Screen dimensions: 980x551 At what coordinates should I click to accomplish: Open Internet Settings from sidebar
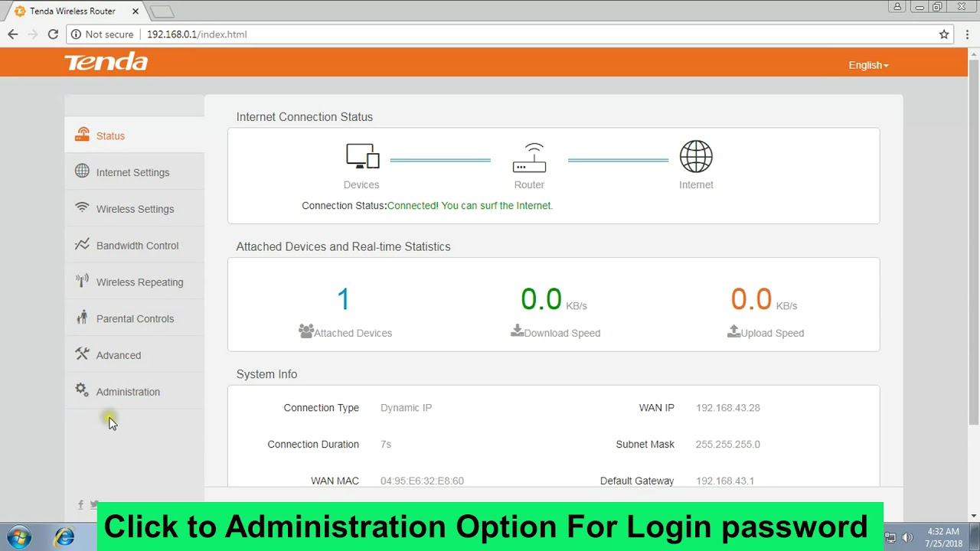[x=134, y=172]
